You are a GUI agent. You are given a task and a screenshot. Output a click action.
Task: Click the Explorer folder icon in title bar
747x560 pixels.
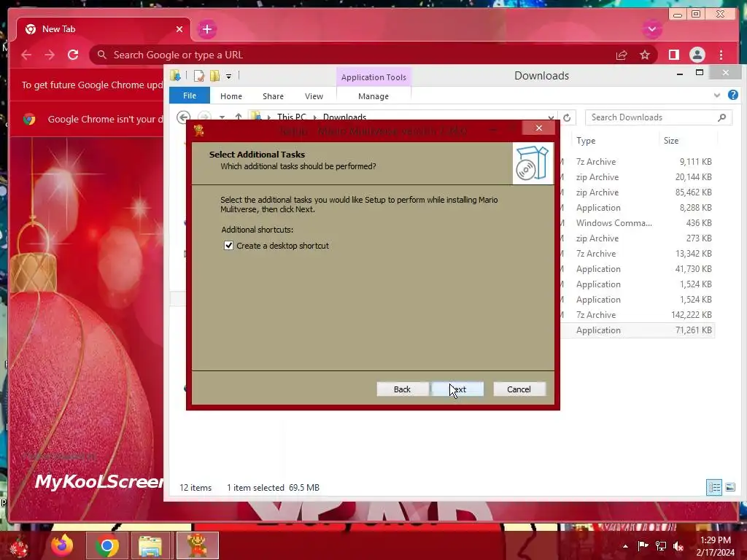[x=175, y=75]
